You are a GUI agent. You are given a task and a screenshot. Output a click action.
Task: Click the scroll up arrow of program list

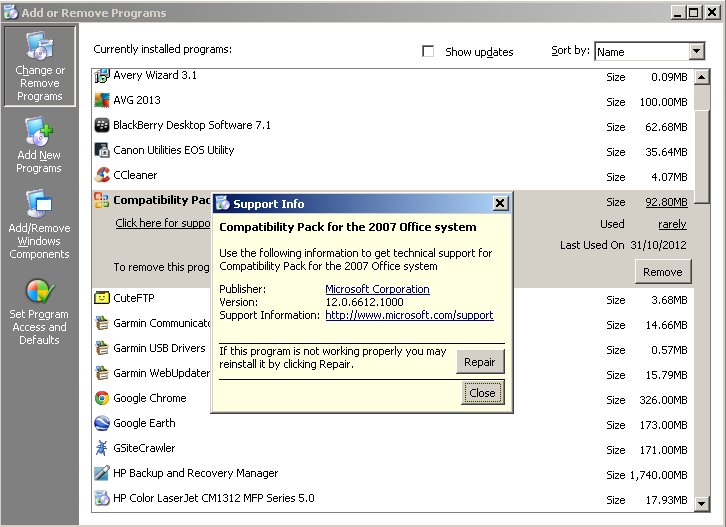702,77
